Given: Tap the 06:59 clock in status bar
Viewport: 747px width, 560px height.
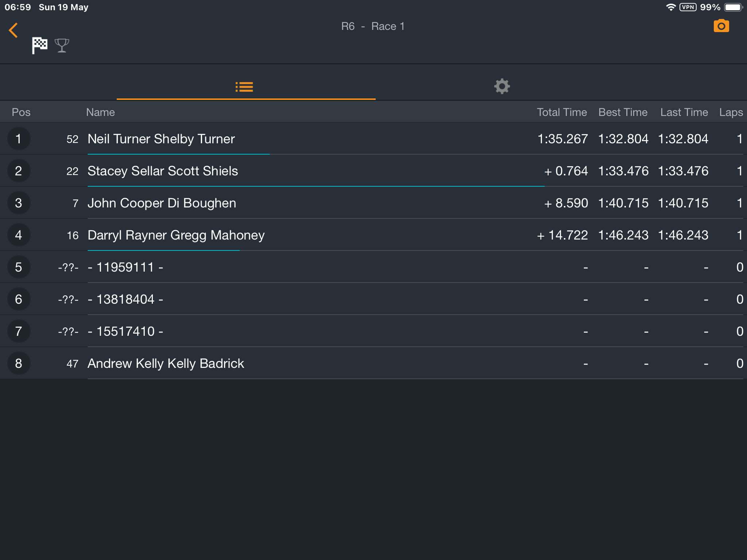Looking at the screenshot, I should coord(18,7).
